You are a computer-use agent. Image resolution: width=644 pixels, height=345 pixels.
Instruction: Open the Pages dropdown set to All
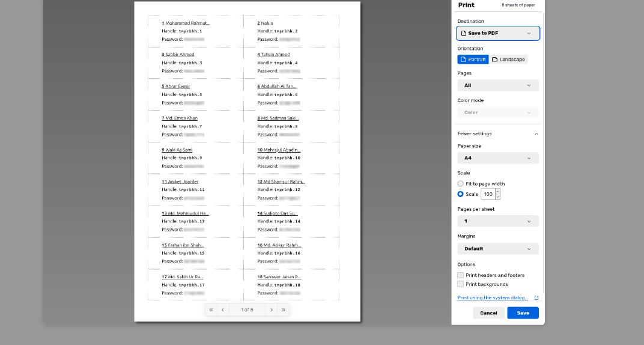(x=497, y=85)
